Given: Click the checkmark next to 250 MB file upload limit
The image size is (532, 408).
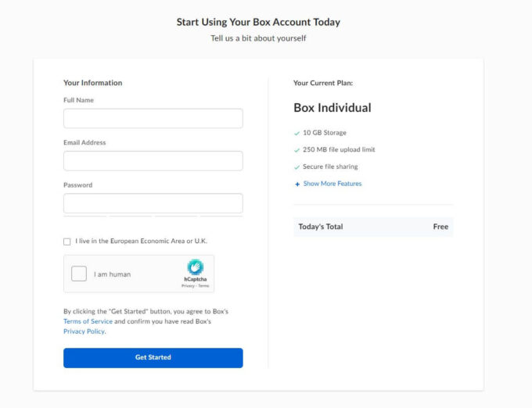Looking at the screenshot, I should 297,150.
